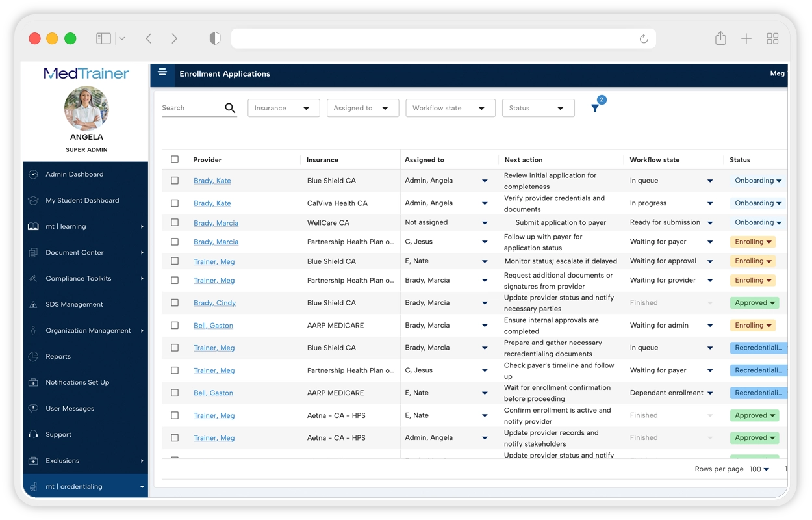Viewport: 812px width, 520px height.
Task: Open the Reports menu item
Action: [x=58, y=356]
